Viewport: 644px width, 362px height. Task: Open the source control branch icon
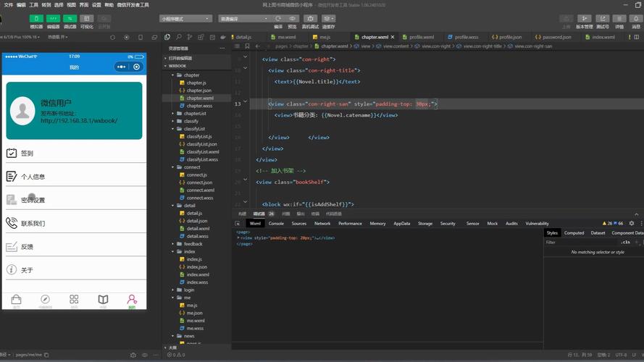190,37
